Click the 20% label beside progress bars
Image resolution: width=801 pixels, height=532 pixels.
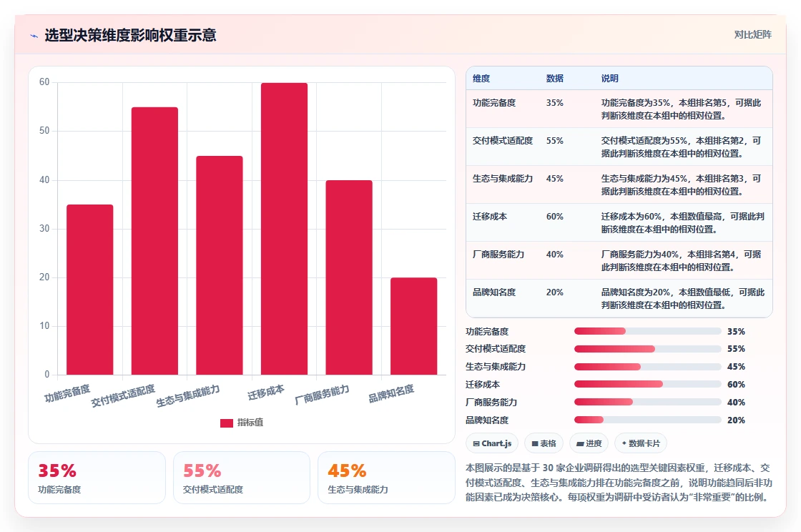[x=736, y=420]
